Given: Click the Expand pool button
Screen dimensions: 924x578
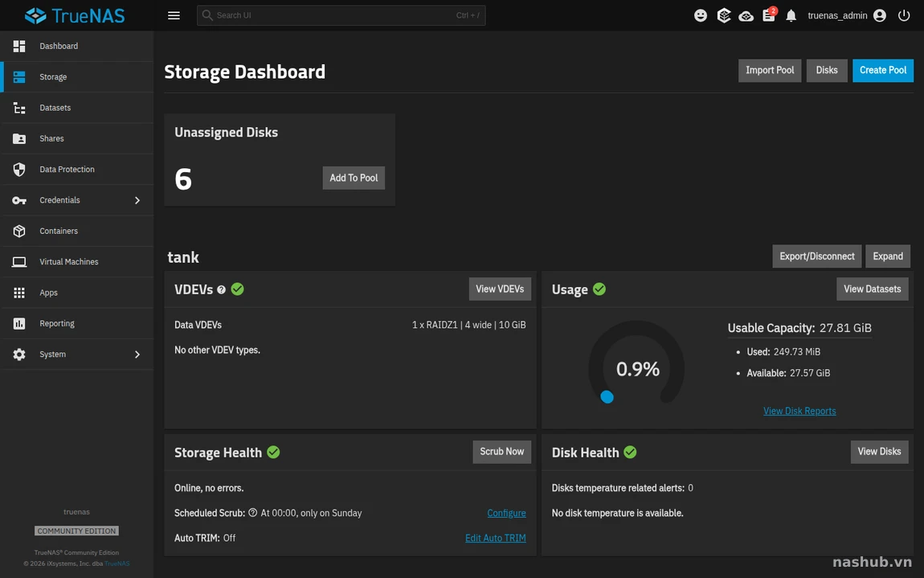Looking at the screenshot, I should click(x=888, y=256).
